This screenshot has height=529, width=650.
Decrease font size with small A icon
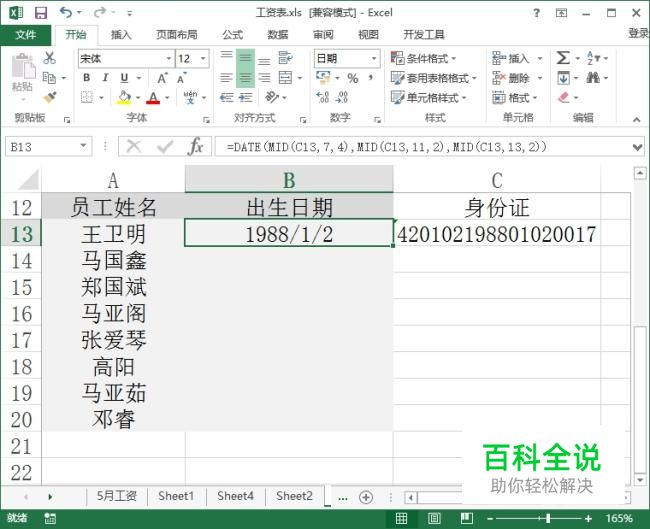coord(182,78)
